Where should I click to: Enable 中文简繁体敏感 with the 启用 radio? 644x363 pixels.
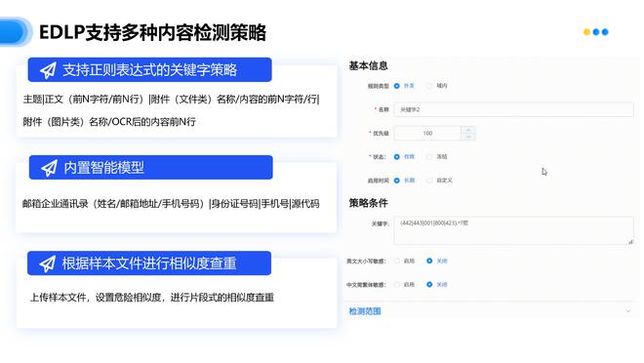pyautogui.click(x=397, y=284)
